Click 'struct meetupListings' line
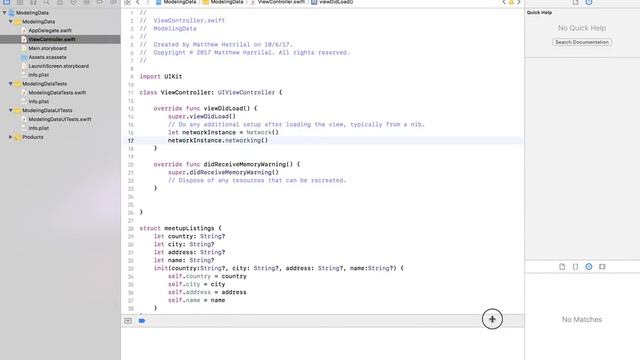The image size is (640, 360). [180, 228]
